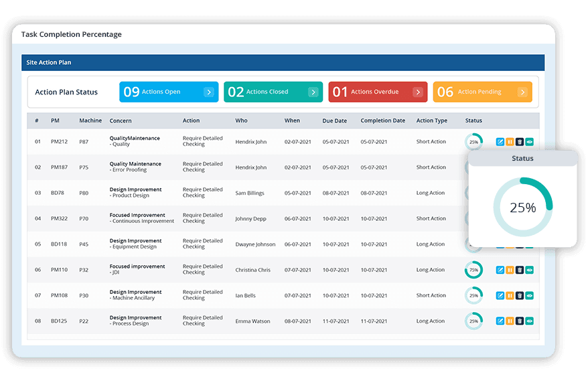
Task: Pause the BD125 action row
Action: coord(510,321)
